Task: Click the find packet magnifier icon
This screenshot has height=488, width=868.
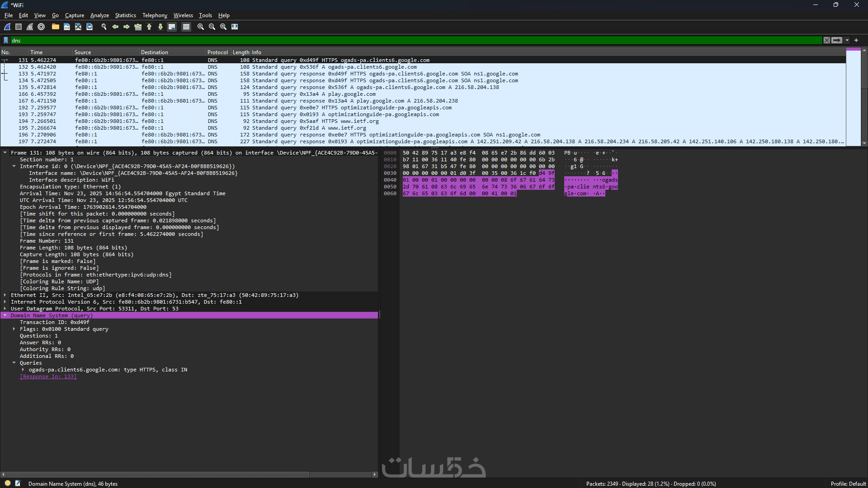Action: point(104,27)
